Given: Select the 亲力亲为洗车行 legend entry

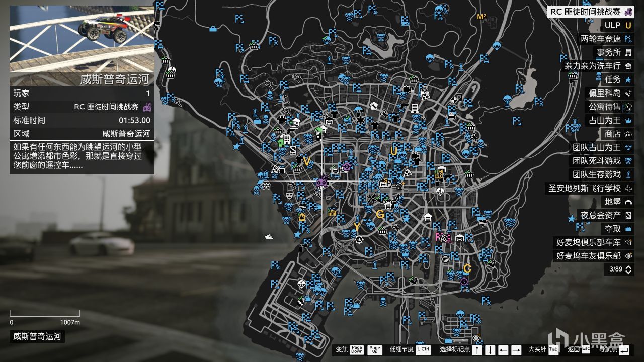Looking at the screenshot, I should pyautogui.click(x=598, y=66).
